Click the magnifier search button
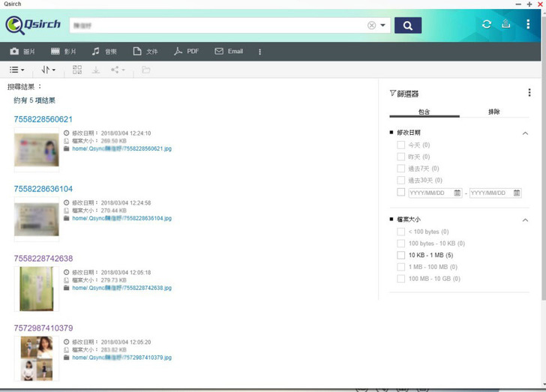The height and width of the screenshot is (392, 546). [408, 25]
